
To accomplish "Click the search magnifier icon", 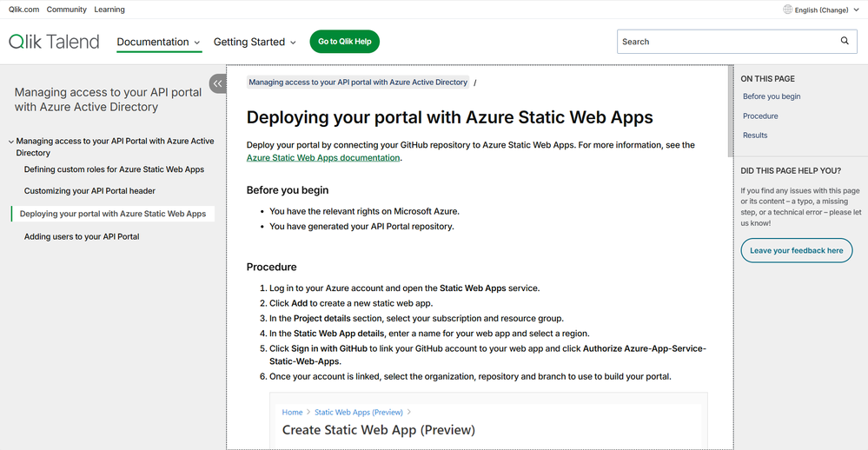I will coord(845,41).
